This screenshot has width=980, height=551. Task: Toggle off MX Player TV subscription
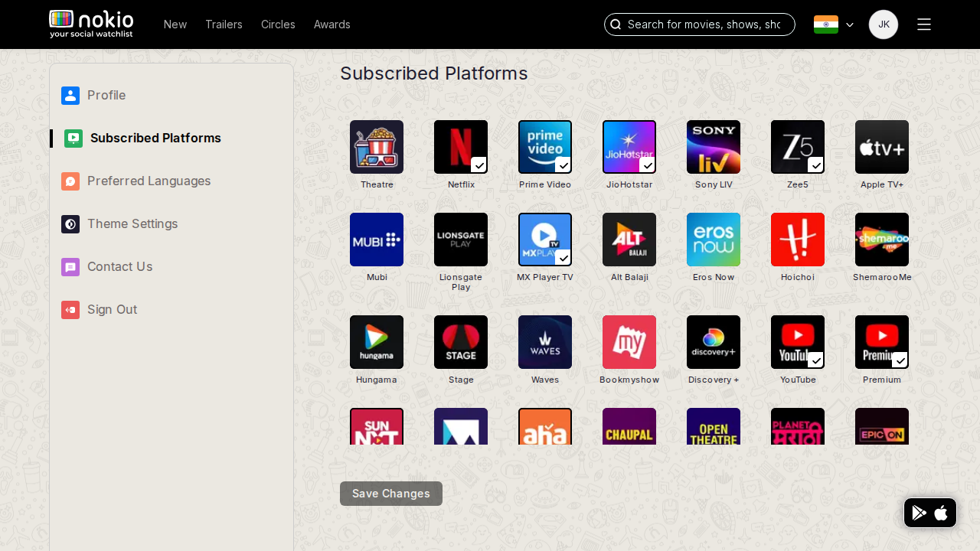point(545,240)
